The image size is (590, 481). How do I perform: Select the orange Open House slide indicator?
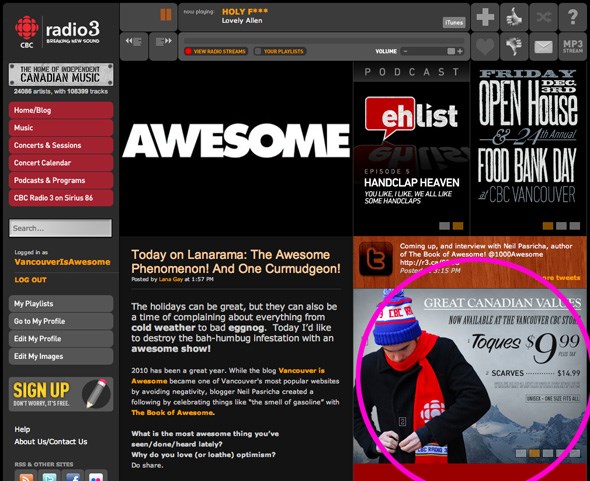click(x=547, y=226)
